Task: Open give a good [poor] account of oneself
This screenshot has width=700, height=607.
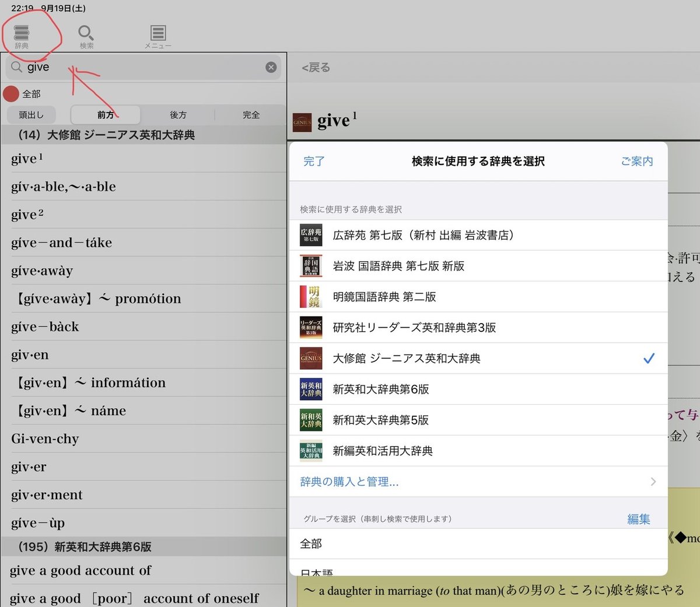Action: click(x=143, y=597)
